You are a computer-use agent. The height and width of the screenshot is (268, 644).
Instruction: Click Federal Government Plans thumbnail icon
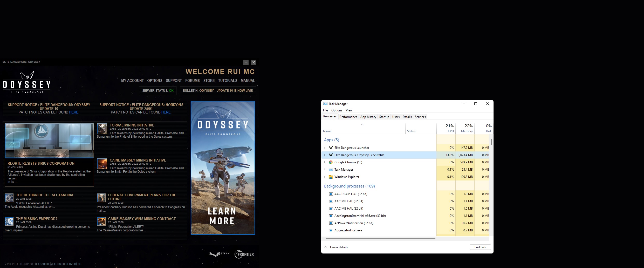pyautogui.click(x=101, y=198)
